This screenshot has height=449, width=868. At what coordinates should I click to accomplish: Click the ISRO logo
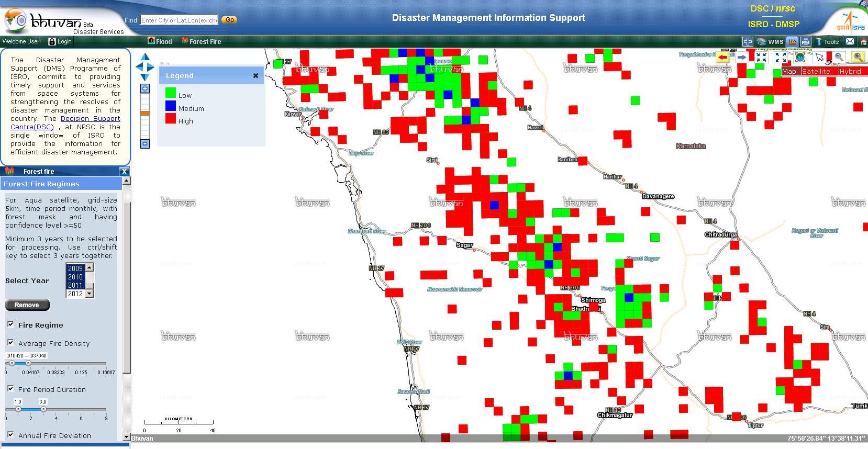[851, 22]
